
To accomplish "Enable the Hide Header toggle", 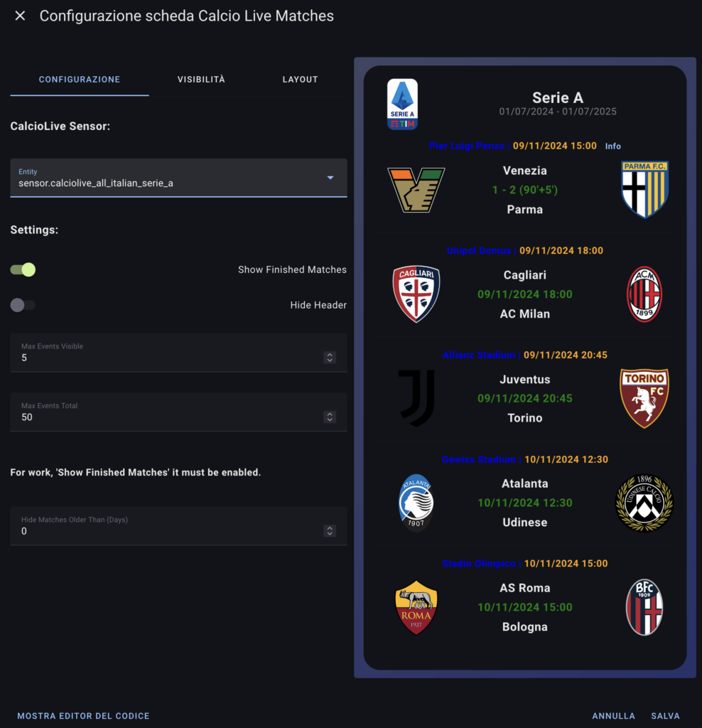I will click(22, 304).
